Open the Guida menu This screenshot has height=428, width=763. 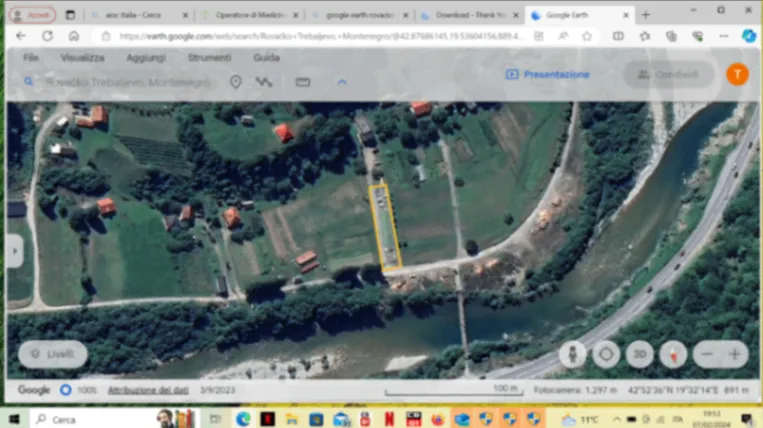coord(266,57)
